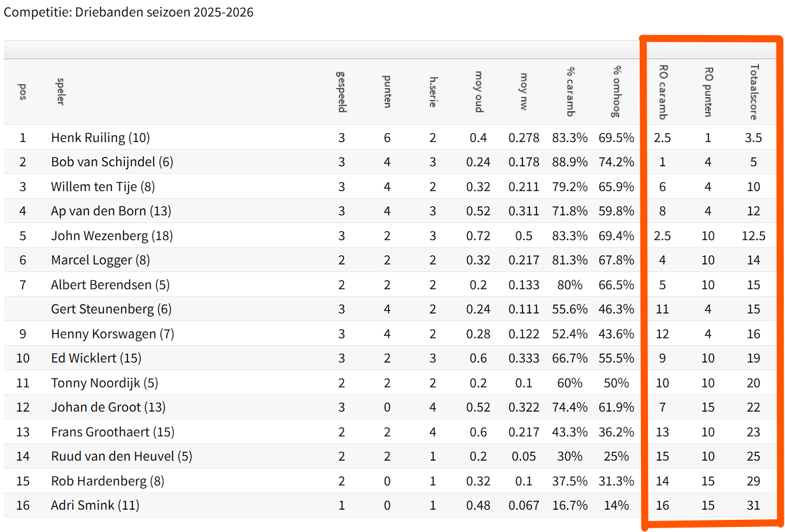785x532 pixels.
Task: Click the 'Totaalscore' column header
Action: coord(754,92)
